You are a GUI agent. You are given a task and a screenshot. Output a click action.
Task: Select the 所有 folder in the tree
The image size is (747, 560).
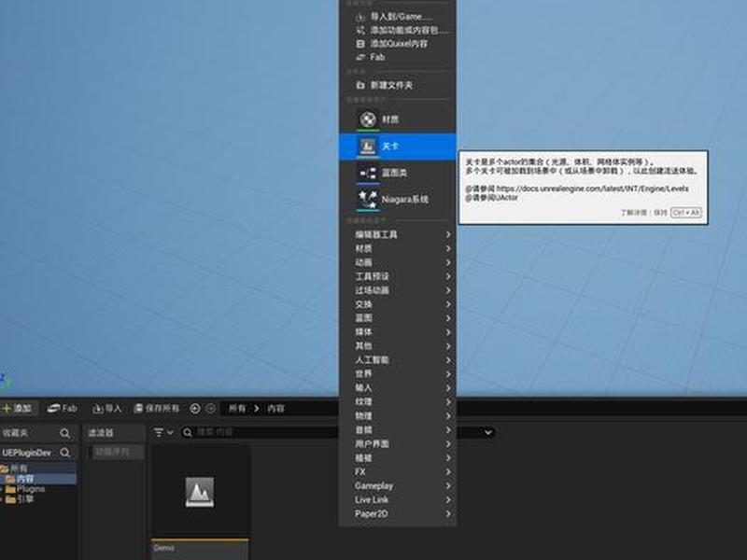38,469
